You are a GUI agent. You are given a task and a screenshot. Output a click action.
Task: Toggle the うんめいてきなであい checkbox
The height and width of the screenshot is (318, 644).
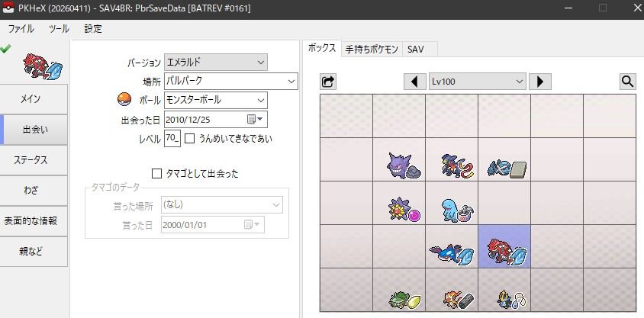189,139
